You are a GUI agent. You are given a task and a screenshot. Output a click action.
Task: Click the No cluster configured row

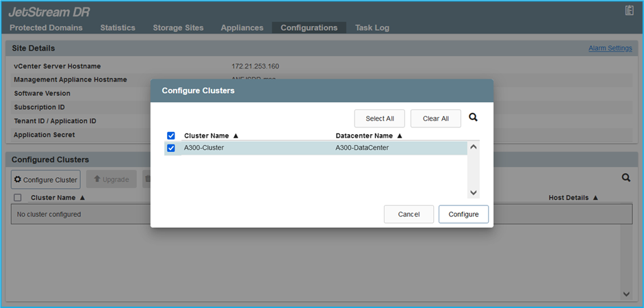(x=321, y=214)
